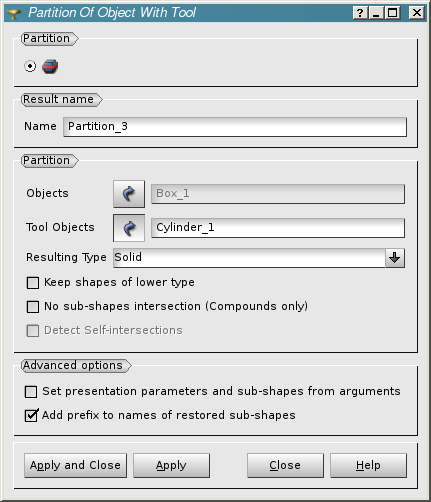431x502 pixels.
Task: Click the Tool Objects selection arrow button
Action: point(129,228)
